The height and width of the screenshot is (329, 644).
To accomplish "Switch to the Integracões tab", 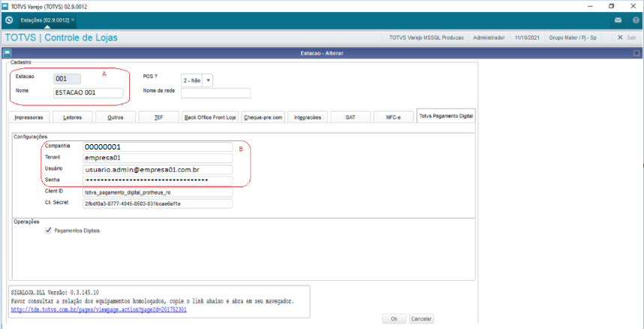I will click(x=308, y=117).
